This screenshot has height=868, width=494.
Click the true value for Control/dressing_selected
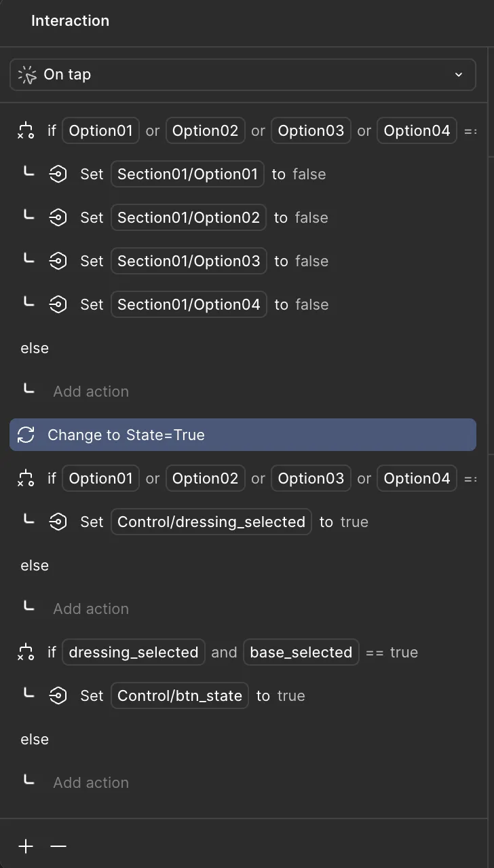tap(354, 522)
